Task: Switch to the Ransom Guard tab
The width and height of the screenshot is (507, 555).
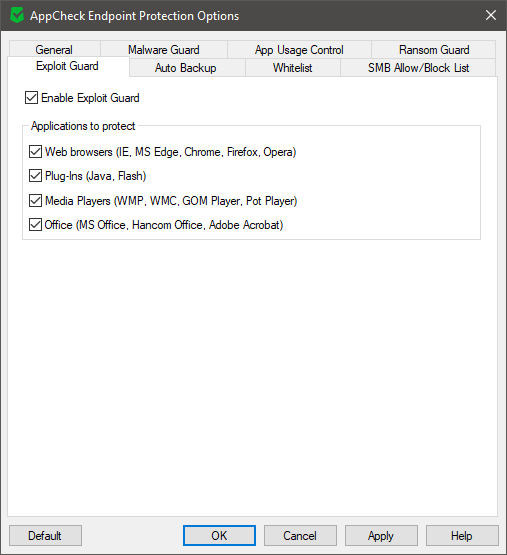Action: pyautogui.click(x=434, y=50)
